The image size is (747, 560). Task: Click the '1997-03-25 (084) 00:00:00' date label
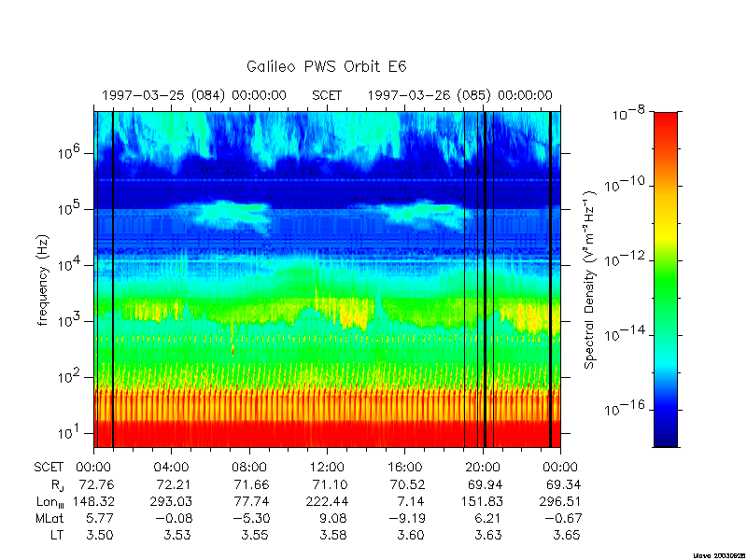pyautogui.click(x=194, y=95)
